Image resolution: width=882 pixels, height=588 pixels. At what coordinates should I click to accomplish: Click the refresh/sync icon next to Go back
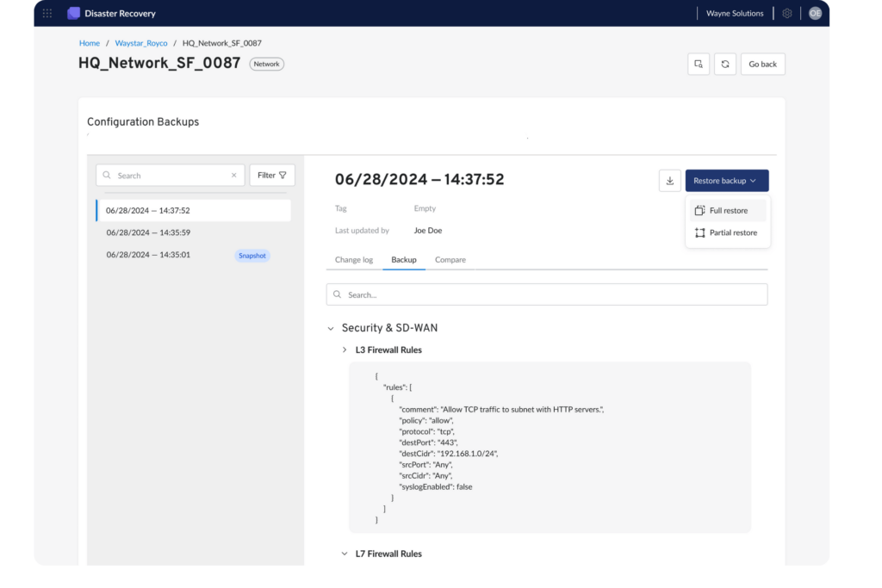pos(724,64)
